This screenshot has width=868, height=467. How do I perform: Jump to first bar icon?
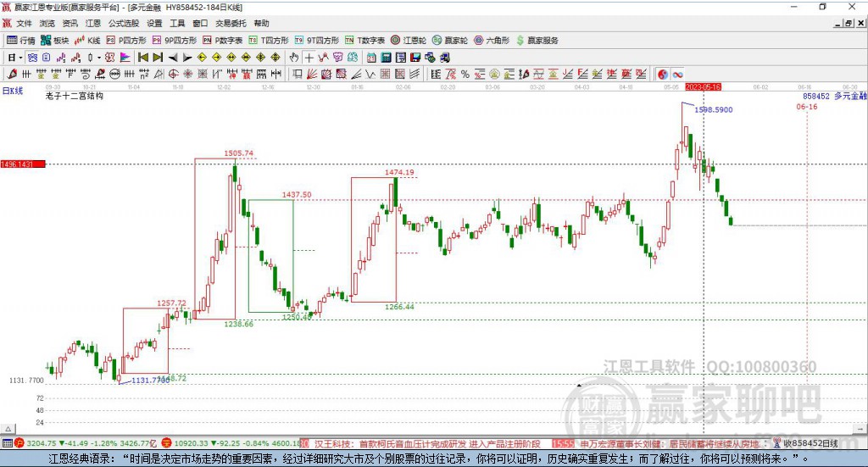point(143,58)
